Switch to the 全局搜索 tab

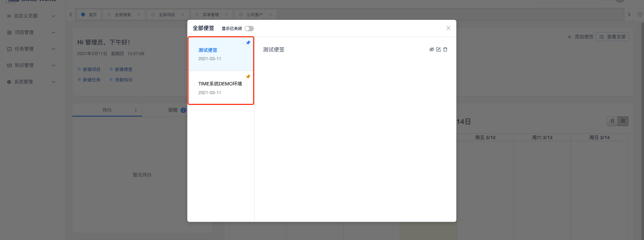(123, 15)
